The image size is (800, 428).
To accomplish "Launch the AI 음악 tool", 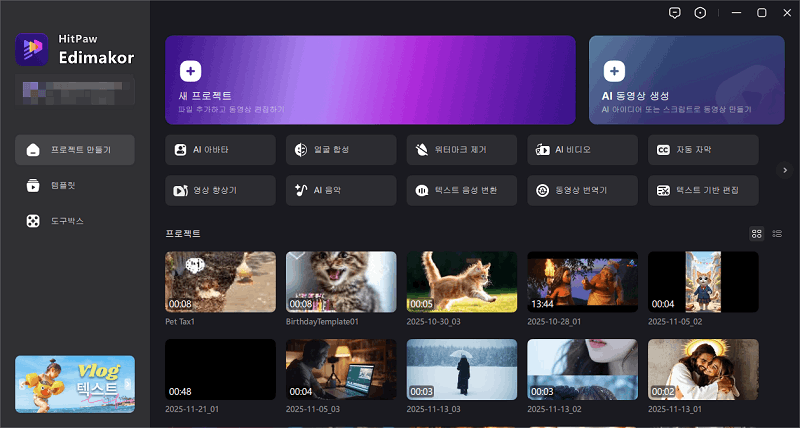I will (x=341, y=190).
